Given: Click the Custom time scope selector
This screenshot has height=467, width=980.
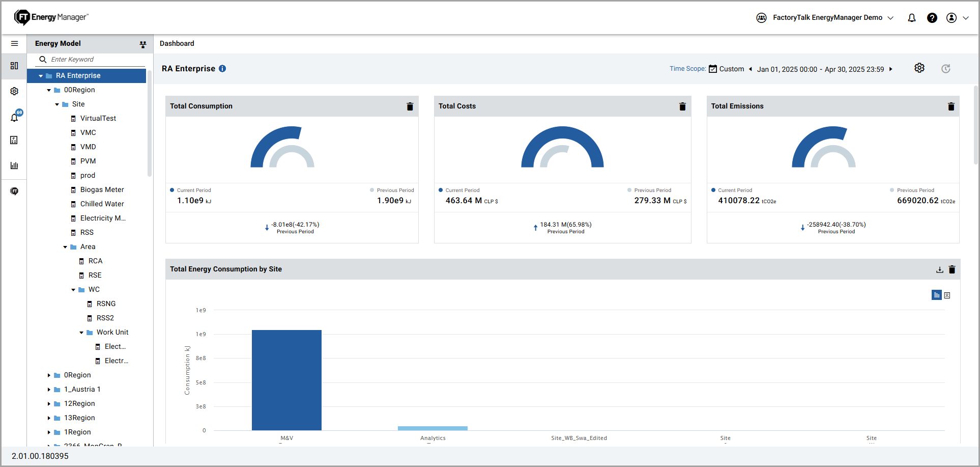Looking at the screenshot, I should point(727,69).
